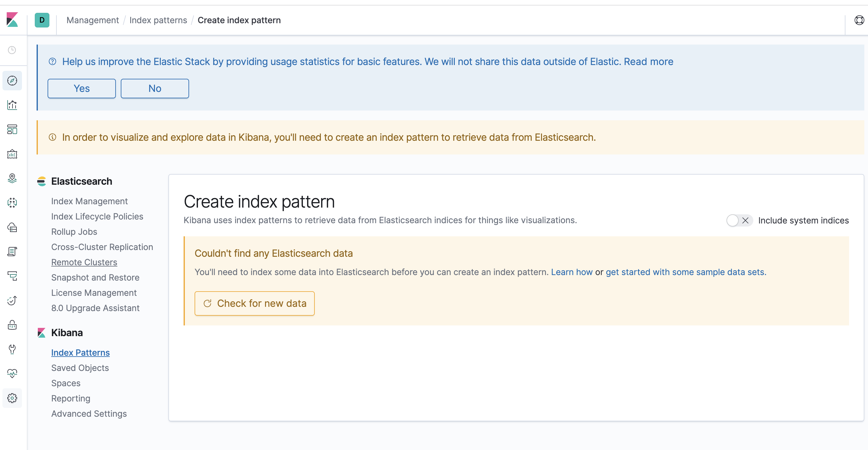Open the Read more telemetry link
This screenshot has width=868, height=450.
click(x=648, y=62)
